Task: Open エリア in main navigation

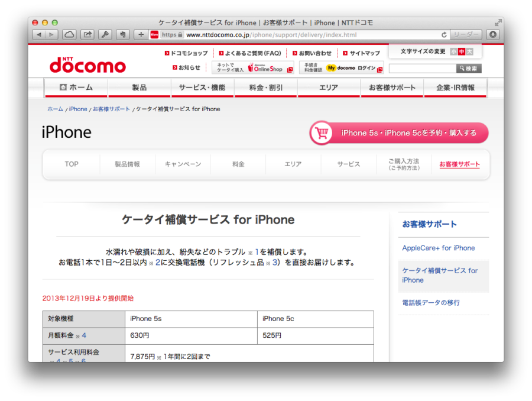Action: [329, 88]
